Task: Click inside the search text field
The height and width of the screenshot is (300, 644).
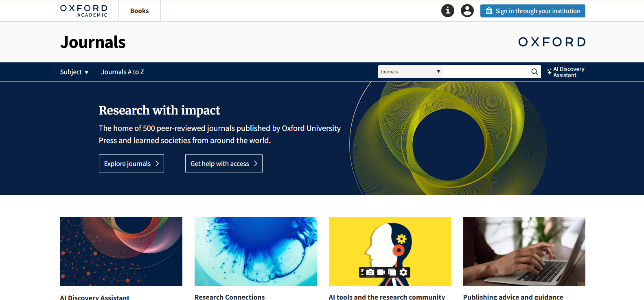Action: click(486, 72)
